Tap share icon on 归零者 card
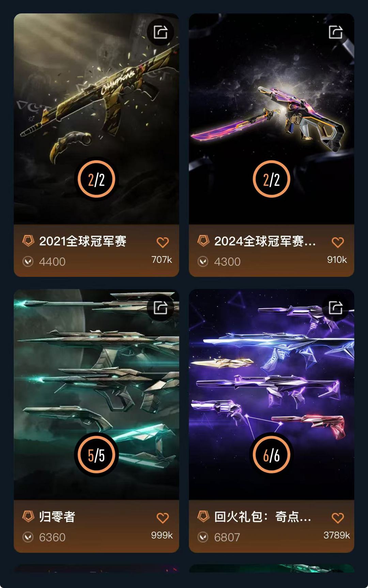Image resolution: width=368 pixels, height=588 pixels. 160,308
